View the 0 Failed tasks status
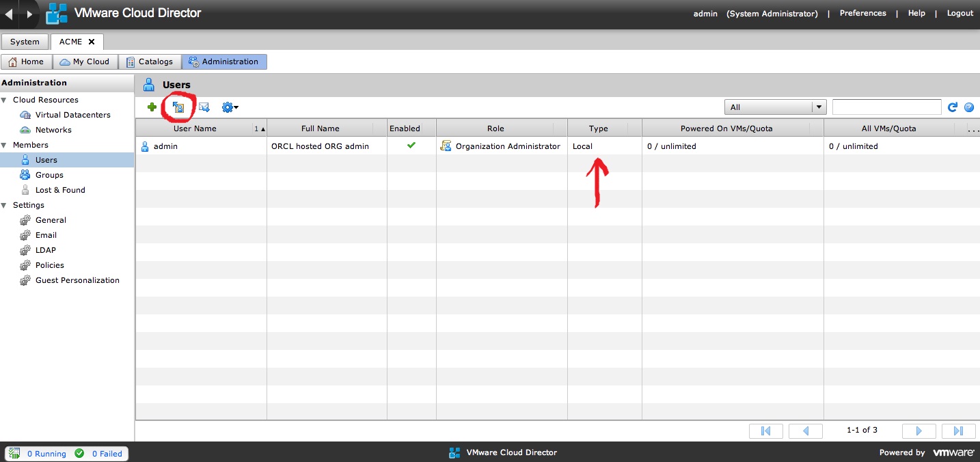This screenshot has width=980, height=462. 99,454
